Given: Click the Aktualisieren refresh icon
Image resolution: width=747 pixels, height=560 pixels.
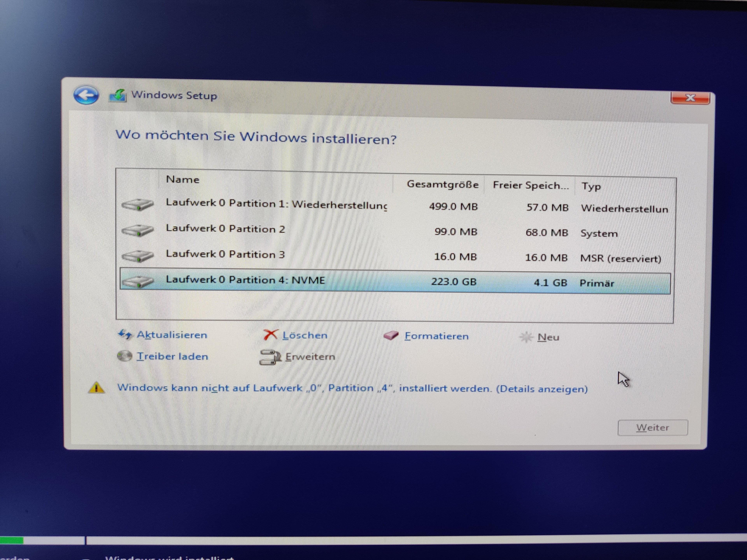Looking at the screenshot, I should pyautogui.click(x=125, y=334).
